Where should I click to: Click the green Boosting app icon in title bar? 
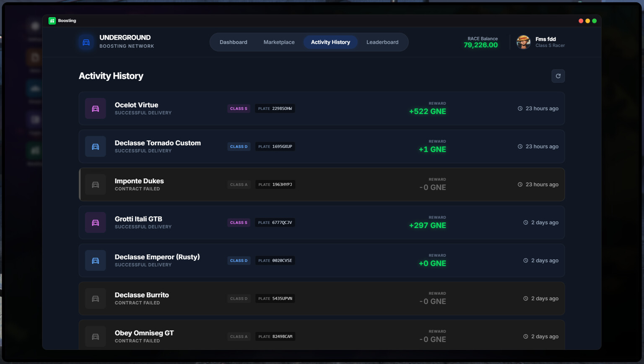(x=52, y=21)
